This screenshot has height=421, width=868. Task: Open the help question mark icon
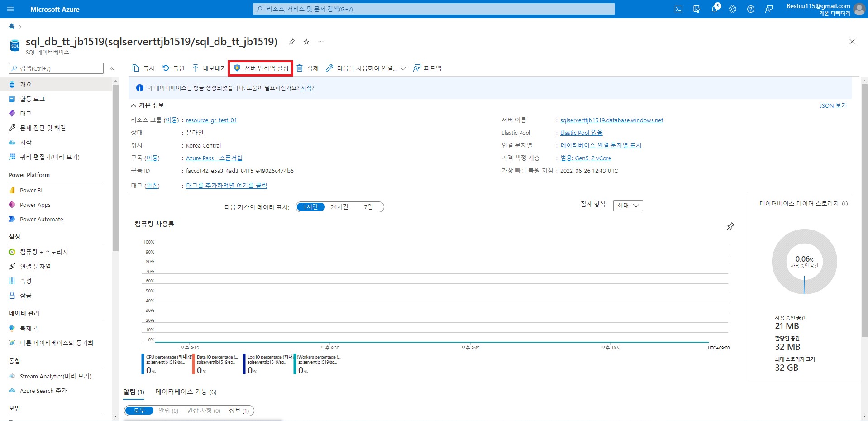[x=751, y=9]
